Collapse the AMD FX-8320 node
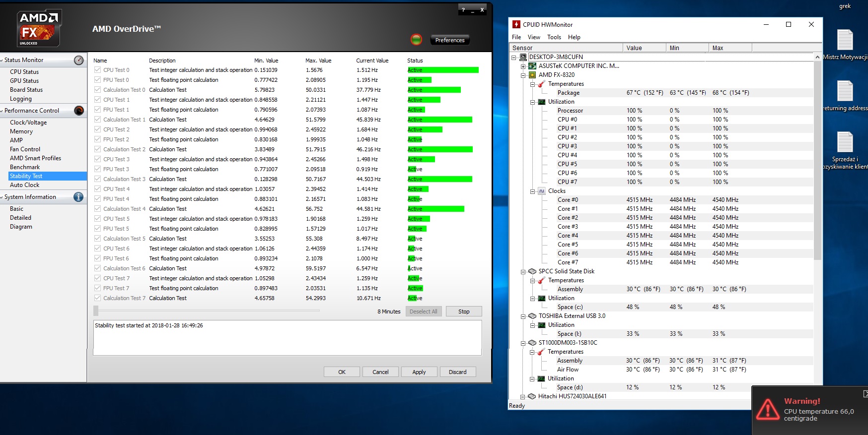 coord(523,75)
